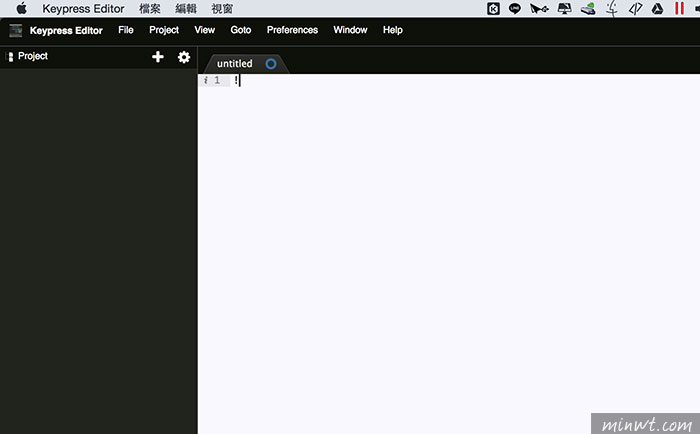Click the display monitor menu bar icon
The width and height of the screenshot is (700, 434).
(564, 8)
